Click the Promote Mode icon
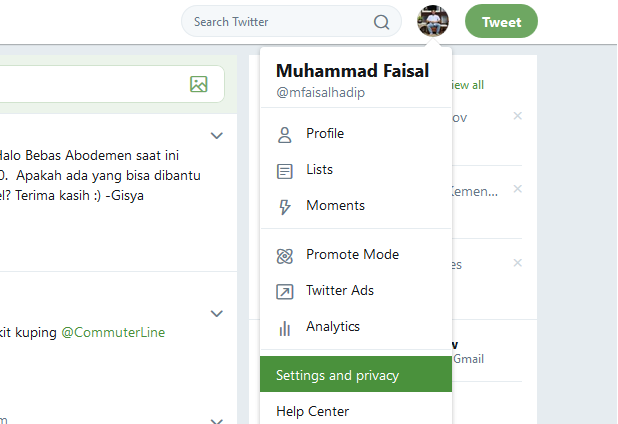618x424 pixels. 285,255
